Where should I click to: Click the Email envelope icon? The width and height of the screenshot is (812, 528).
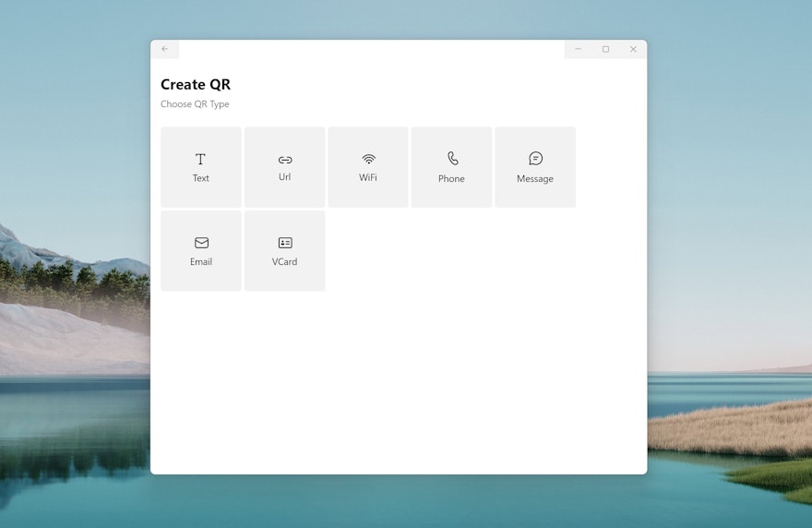click(x=201, y=243)
